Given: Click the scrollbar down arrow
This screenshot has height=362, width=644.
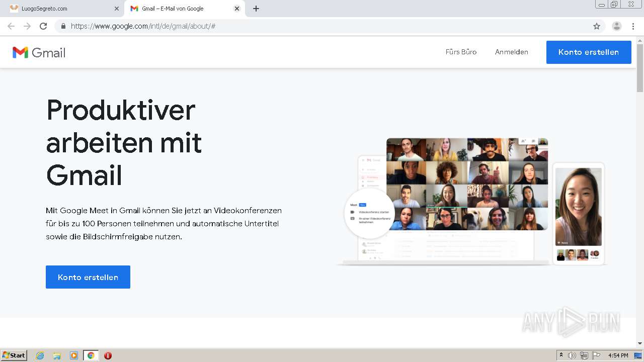Looking at the screenshot, I should tap(640, 343).
